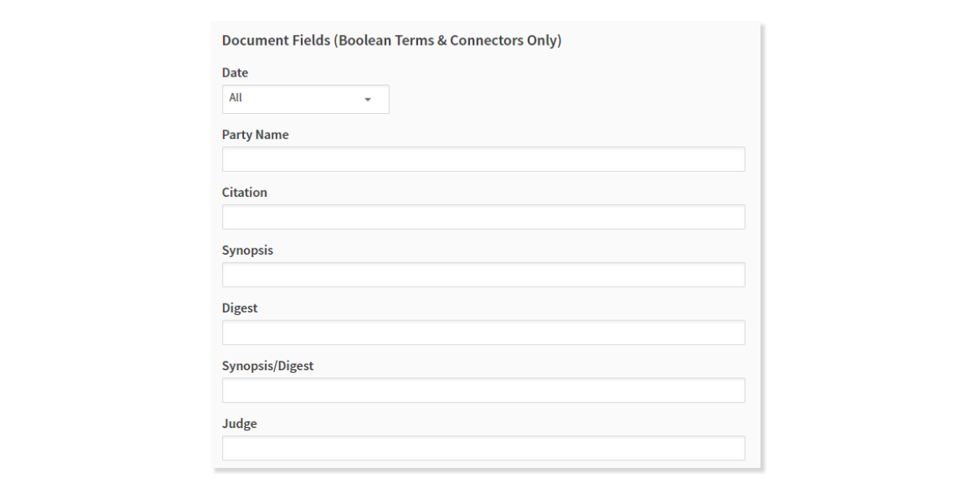Select the Synopsis input field
This screenshot has width=980, height=489.
[483, 275]
